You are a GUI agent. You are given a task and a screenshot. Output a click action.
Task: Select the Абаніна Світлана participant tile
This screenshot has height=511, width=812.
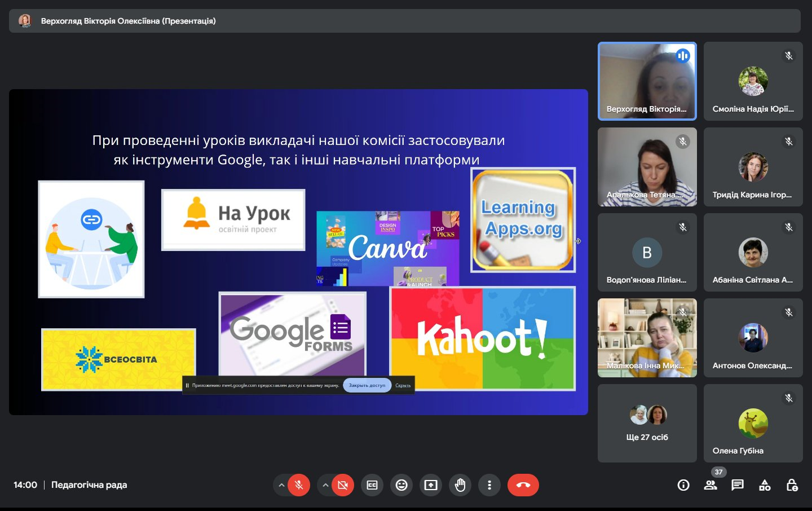(x=753, y=252)
